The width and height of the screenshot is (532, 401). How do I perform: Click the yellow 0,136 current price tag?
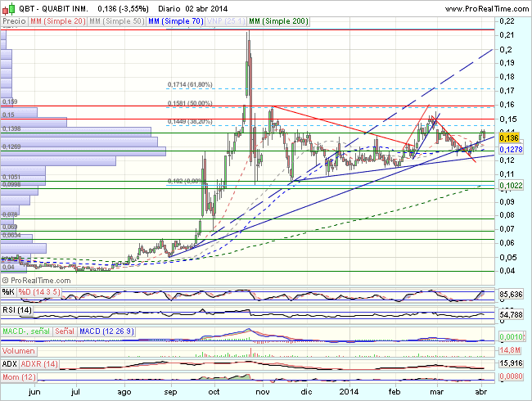pos(509,138)
